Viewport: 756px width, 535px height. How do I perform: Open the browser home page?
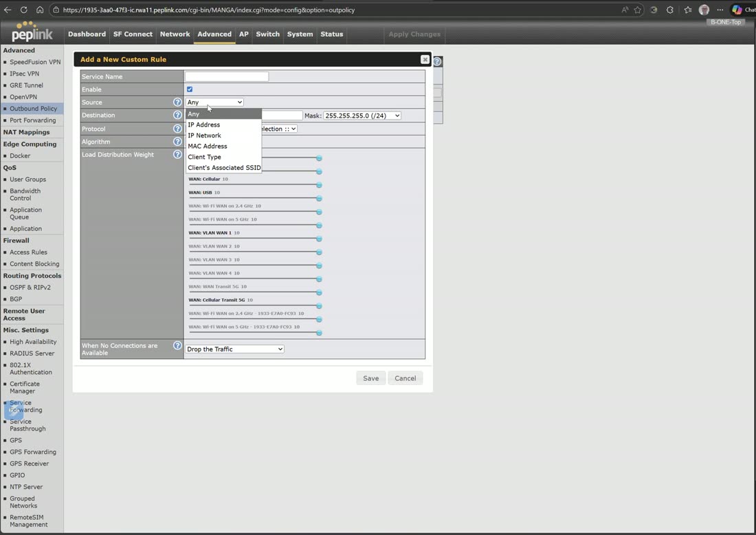pos(40,10)
